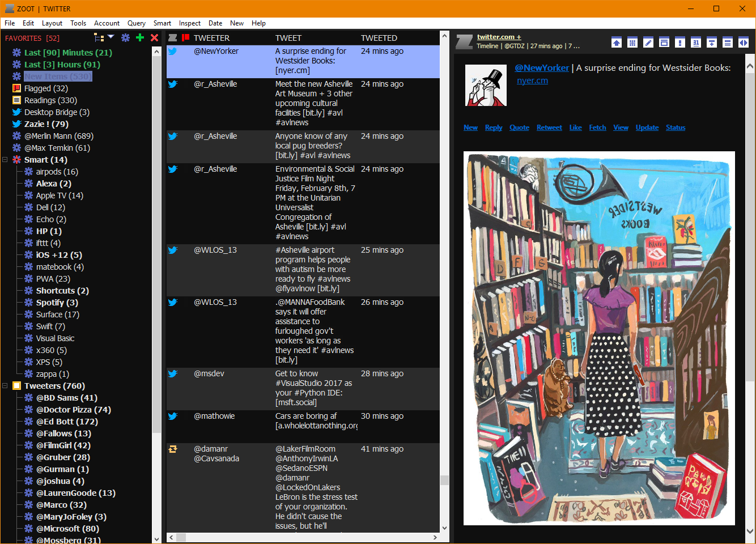The image size is (756, 544).
Task: Click the Readings (330) list icon
Action: tap(17, 100)
